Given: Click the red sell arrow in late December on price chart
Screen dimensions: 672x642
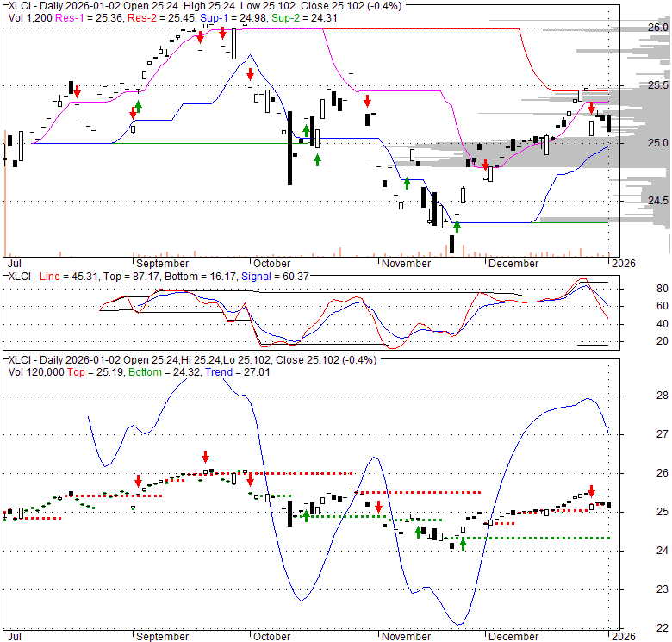Looking at the screenshot, I should click(x=591, y=108).
